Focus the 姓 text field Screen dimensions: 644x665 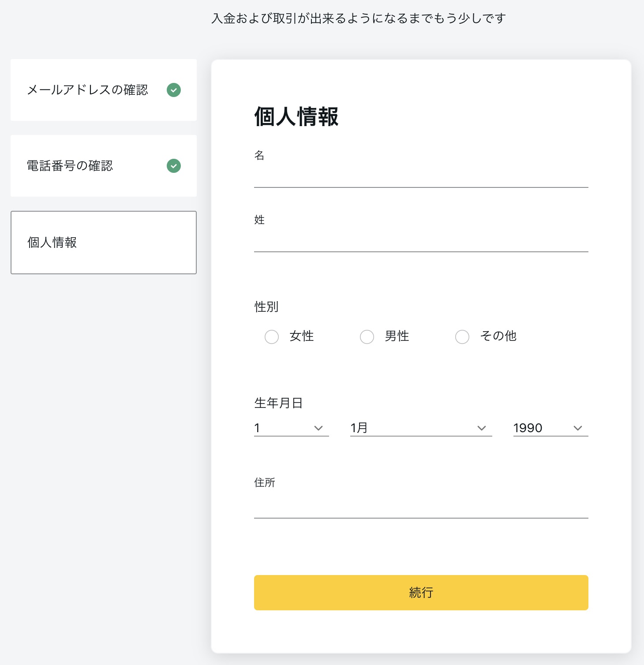click(421, 241)
